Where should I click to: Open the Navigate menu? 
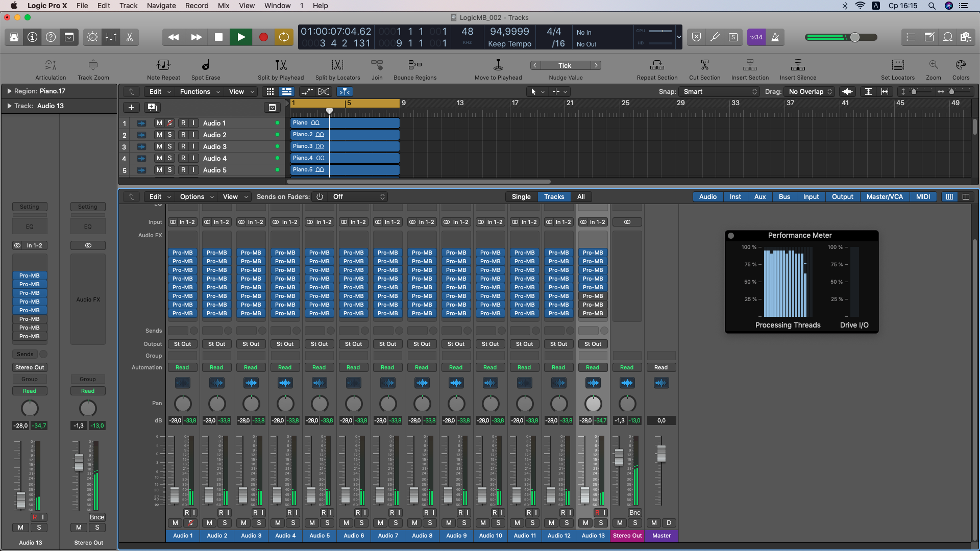click(x=161, y=6)
